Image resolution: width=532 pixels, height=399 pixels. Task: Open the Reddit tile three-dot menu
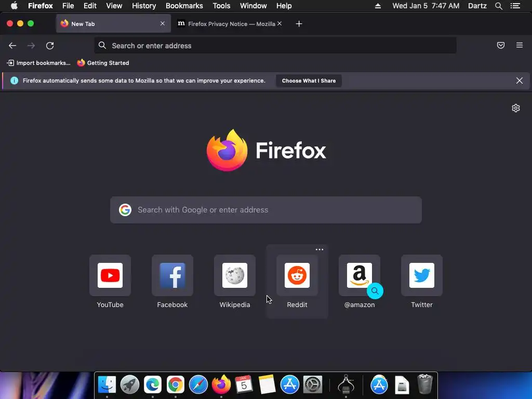pos(320,249)
